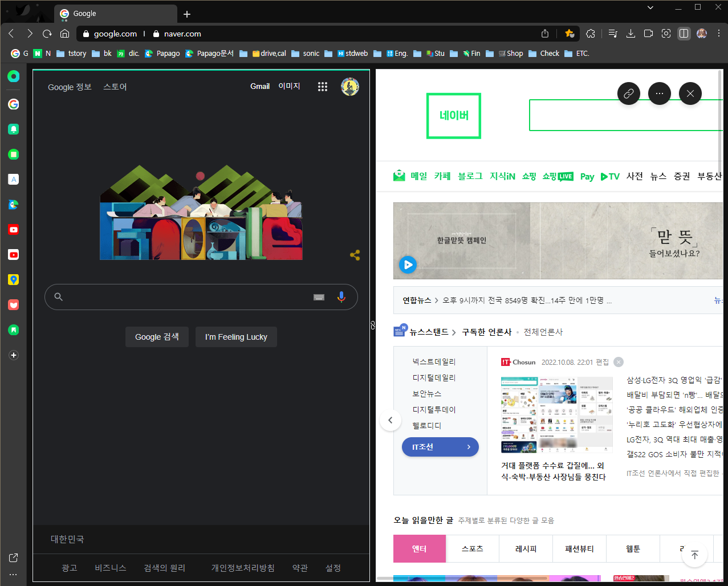This screenshot has width=728, height=586.
Task: Click the screen recording icon in the toolbar
Action: pos(648,34)
